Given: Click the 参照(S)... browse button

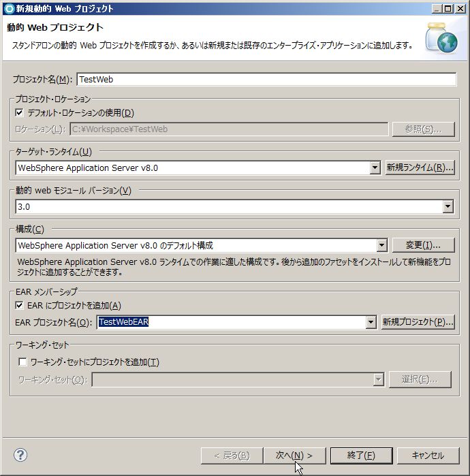Looking at the screenshot, I should tap(423, 129).
